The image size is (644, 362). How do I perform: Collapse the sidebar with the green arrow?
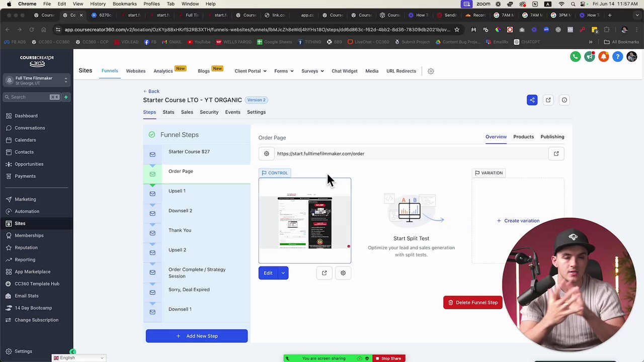coord(72,352)
